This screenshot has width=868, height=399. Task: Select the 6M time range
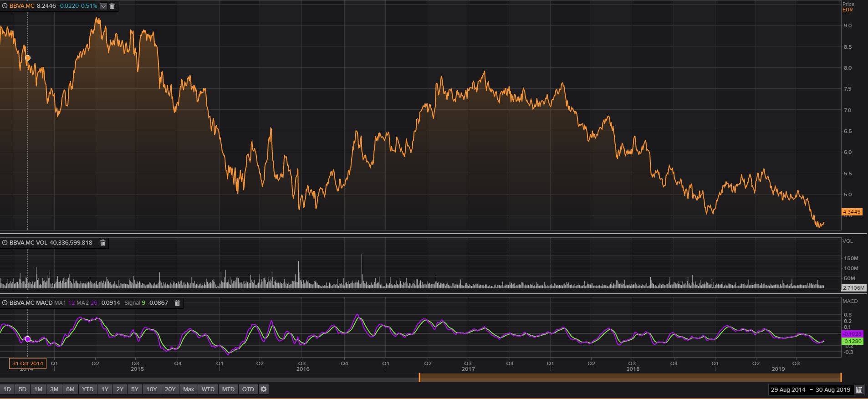(70, 389)
